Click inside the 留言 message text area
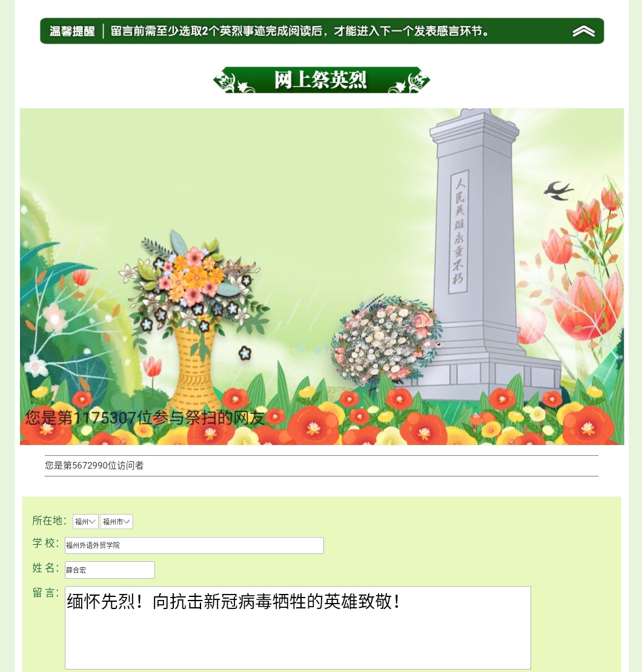The height and width of the screenshot is (672, 642). tap(297, 627)
